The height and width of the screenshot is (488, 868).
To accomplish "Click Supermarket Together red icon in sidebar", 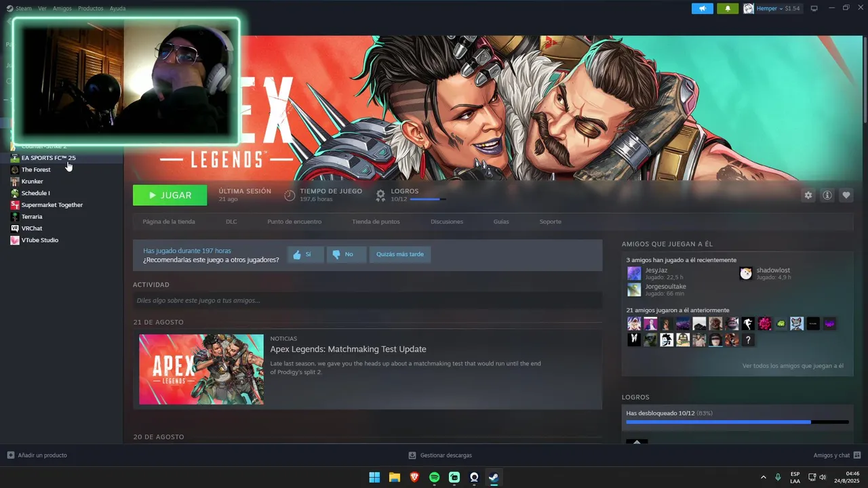I will [15, 205].
